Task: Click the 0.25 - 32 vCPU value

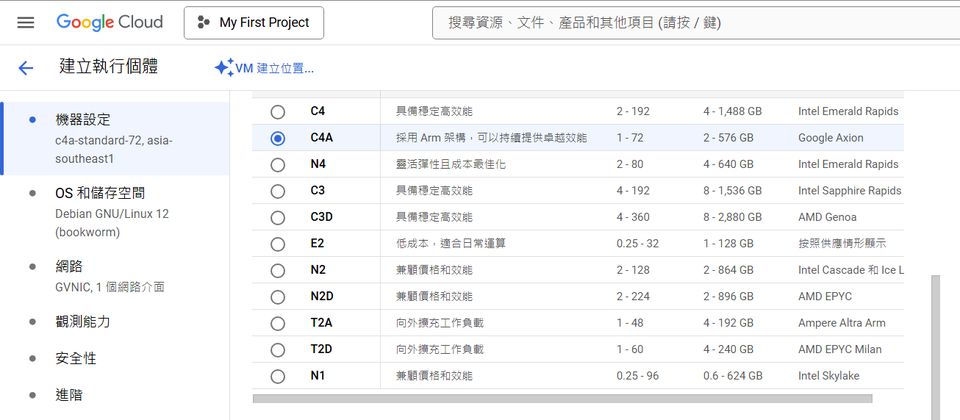Action: coord(637,243)
